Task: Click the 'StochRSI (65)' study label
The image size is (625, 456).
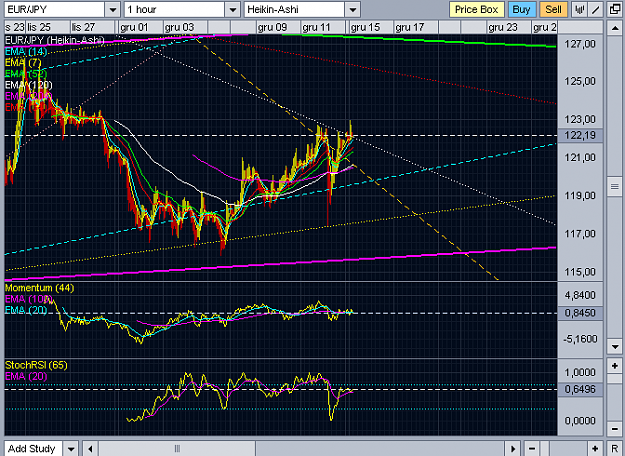Action: point(36,365)
